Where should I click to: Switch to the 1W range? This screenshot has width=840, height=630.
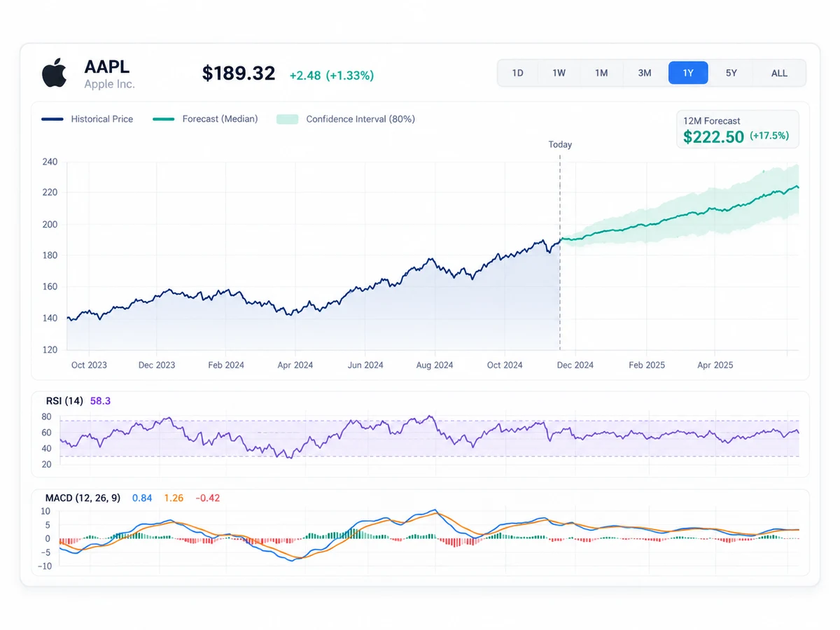tap(559, 73)
